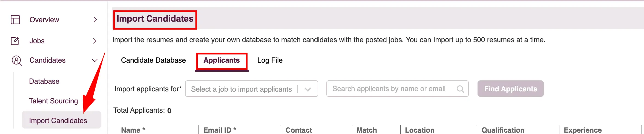Screen dimensions: 644x134
Task: Expand the Overview menu chevron
Action: pyautogui.click(x=95, y=20)
